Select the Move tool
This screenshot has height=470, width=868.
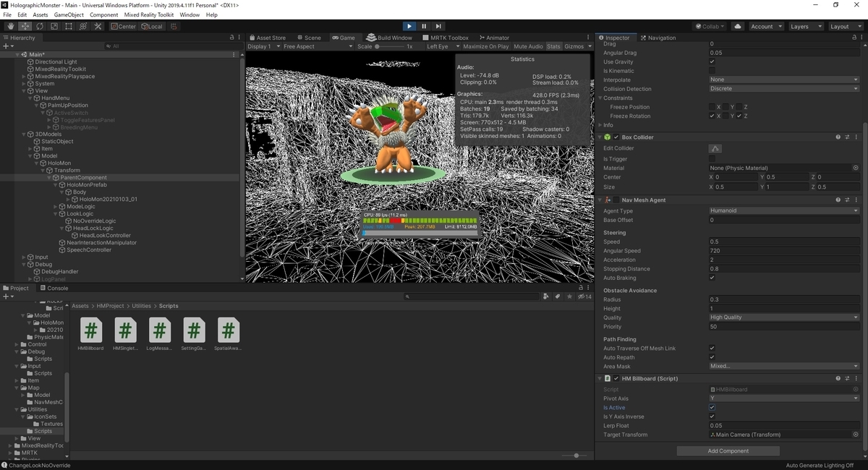[25, 26]
